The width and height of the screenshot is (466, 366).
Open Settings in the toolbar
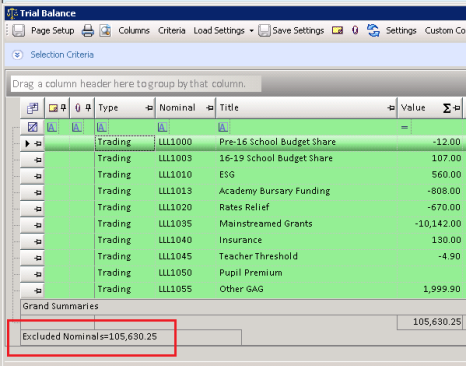401,31
